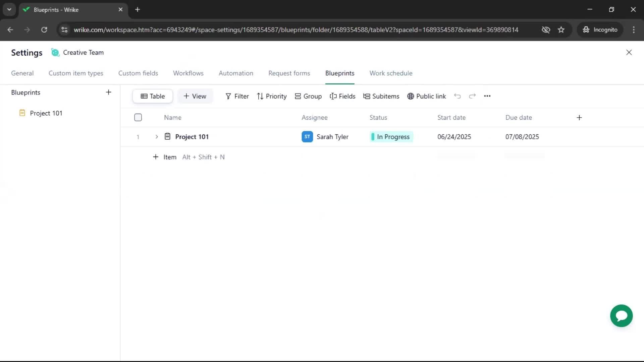644x362 pixels.
Task: Open Project 101 item in table
Action: [x=192, y=137]
